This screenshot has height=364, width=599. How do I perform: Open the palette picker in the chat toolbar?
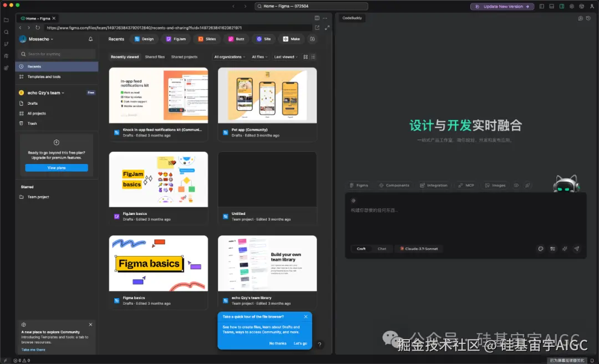[x=541, y=249]
